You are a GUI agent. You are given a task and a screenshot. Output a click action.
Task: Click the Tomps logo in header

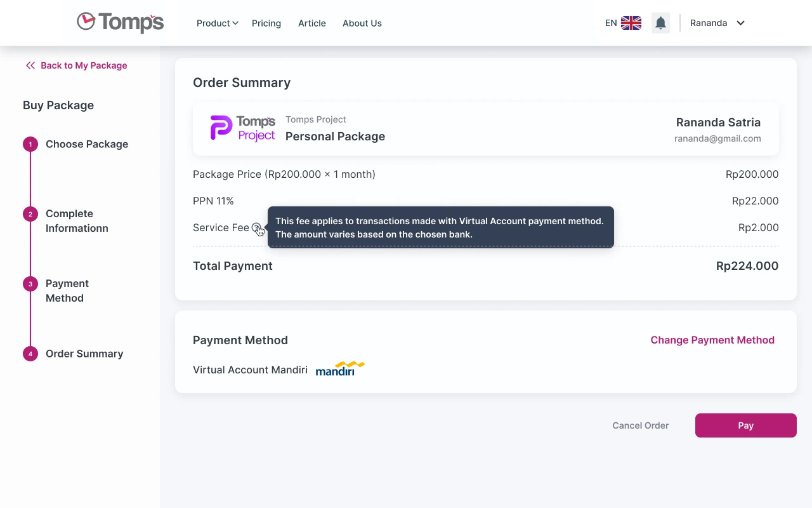(x=121, y=23)
